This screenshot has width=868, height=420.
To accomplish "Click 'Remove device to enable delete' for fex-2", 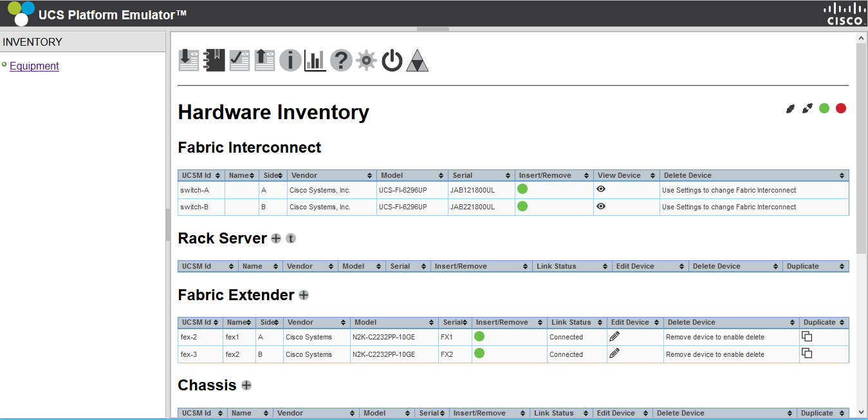I will click(x=715, y=337).
